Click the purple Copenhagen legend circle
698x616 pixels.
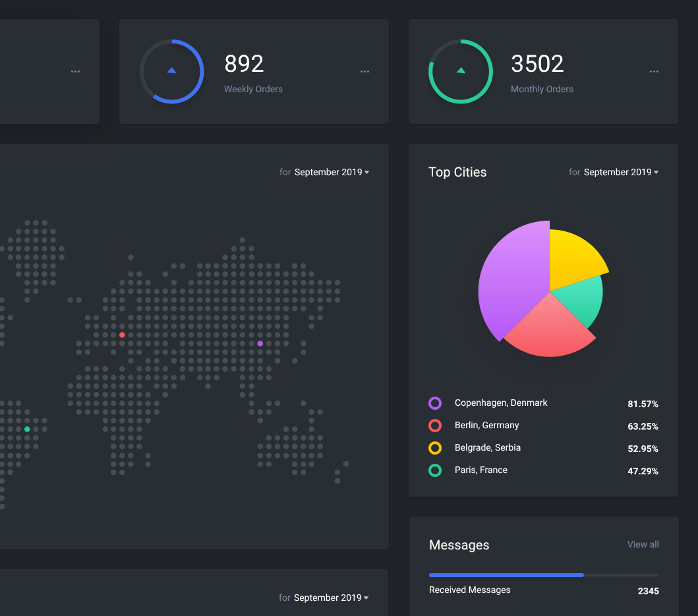click(435, 403)
